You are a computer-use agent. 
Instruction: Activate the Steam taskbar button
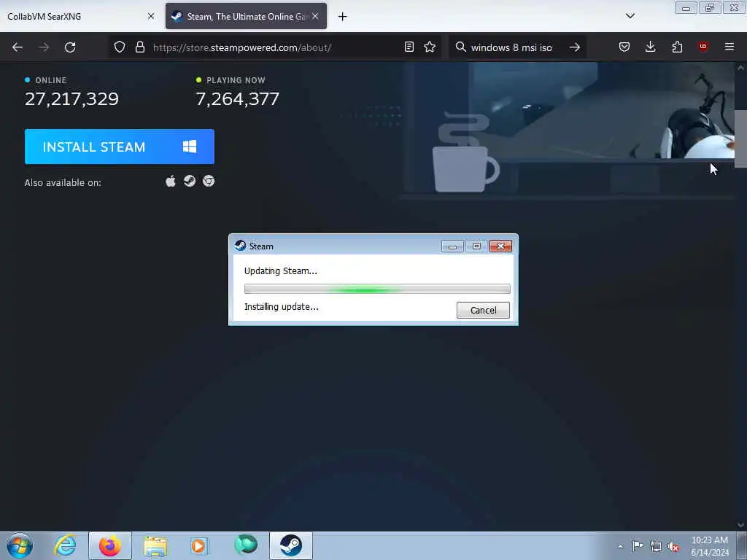click(291, 545)
